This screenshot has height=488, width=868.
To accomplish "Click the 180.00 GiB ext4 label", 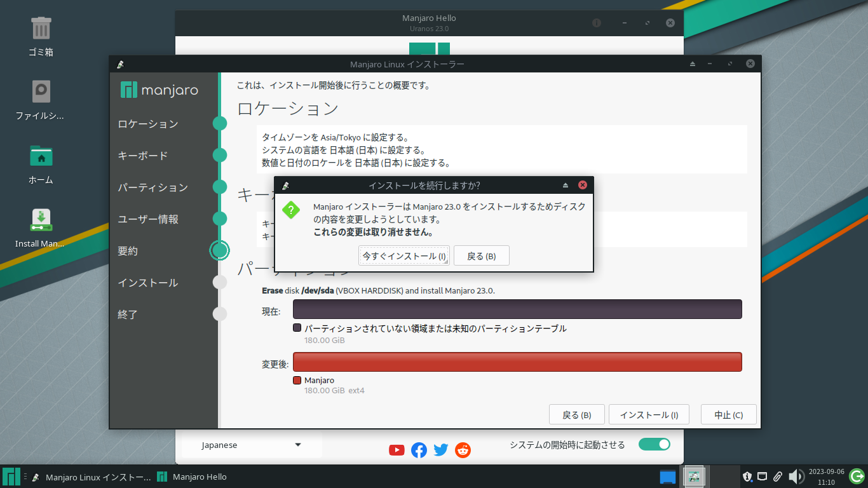I will tap(334, 390).
